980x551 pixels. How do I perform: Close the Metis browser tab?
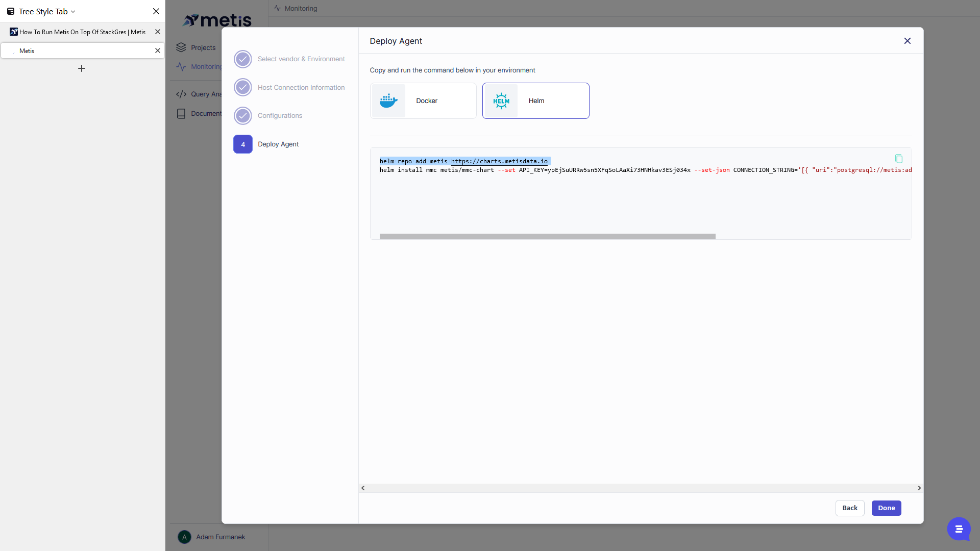point(158,51)
